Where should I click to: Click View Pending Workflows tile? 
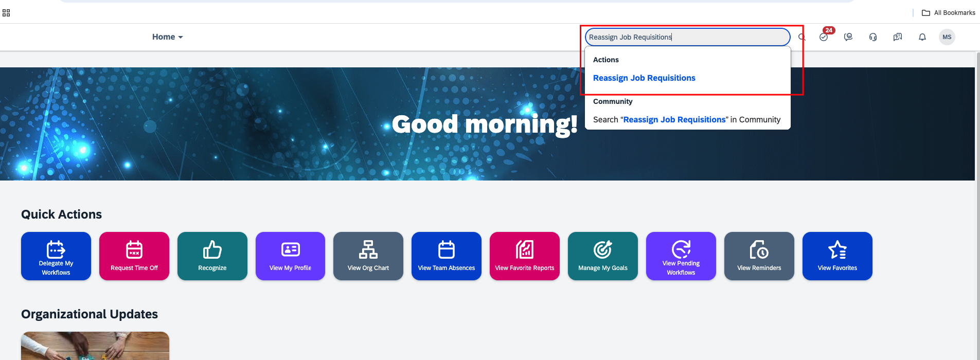click(x=681, y=256)
